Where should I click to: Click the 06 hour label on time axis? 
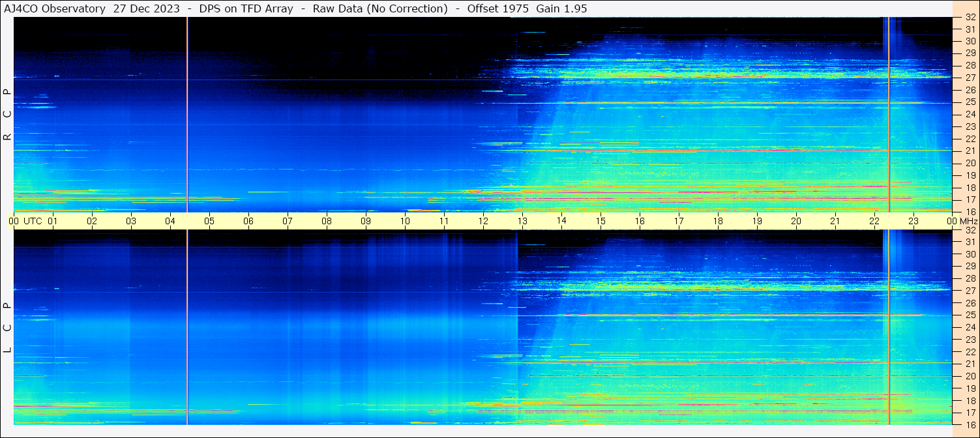[x=248, y=221]
